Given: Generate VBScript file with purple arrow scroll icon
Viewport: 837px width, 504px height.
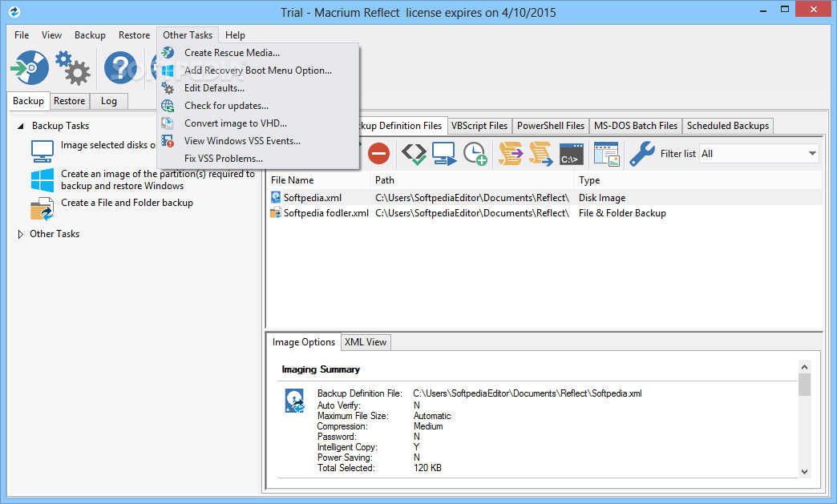Looking at the screenshot, I should click(511, 154).
